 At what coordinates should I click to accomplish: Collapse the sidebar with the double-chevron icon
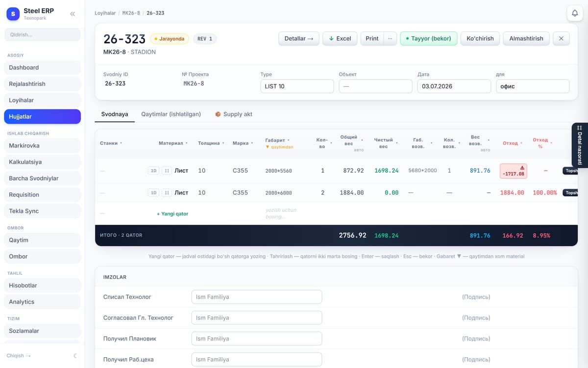point(73,14)
